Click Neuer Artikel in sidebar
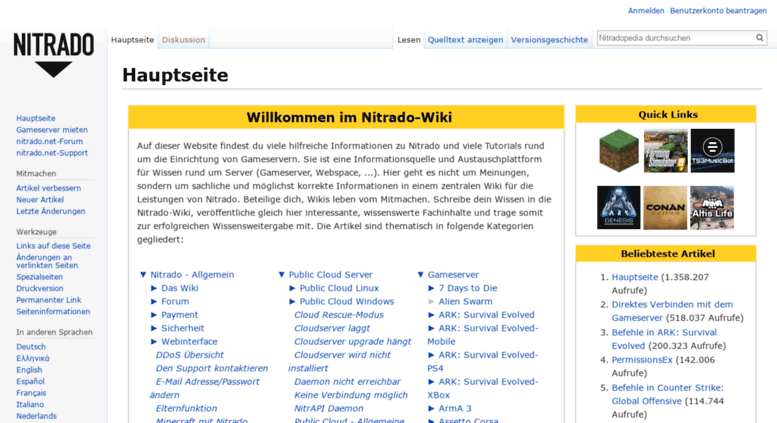The image size is (777, 423). coord(40,200)
